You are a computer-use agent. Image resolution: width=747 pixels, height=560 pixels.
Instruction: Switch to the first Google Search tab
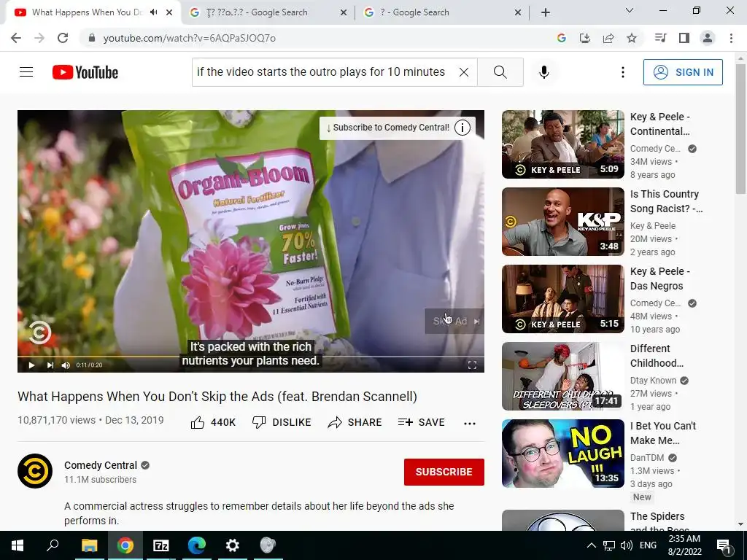point(268,12)
